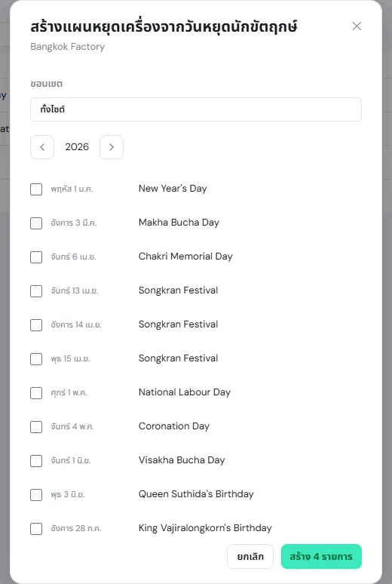This screenshot has width=392, height=584.
Task: Check Songkran Festival on อังคาร 14 เม.ย.
Action: point(36,324)
